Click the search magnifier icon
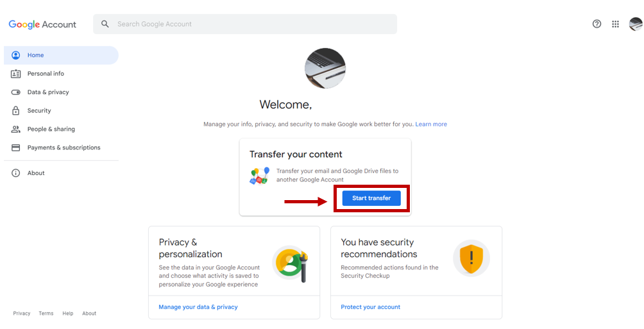The width and height of the screenshot is (644, 329). 105,24
